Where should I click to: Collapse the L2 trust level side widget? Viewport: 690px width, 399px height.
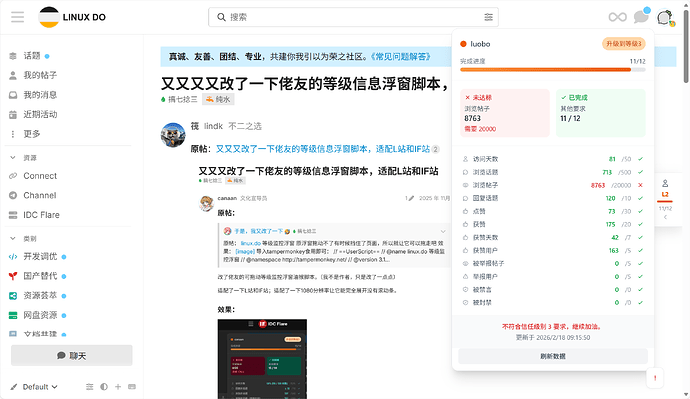pyautogui.click(x=665, y=217)
